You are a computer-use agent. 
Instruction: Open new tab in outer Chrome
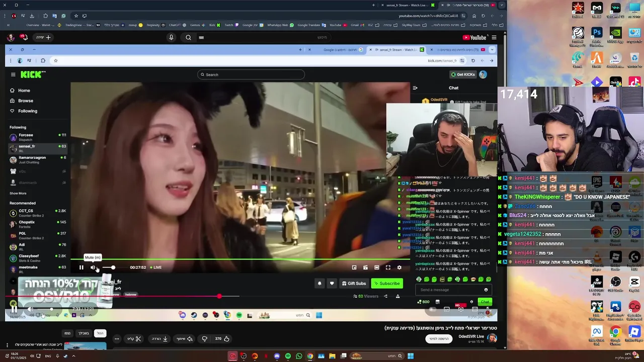[x=373, y=5]
